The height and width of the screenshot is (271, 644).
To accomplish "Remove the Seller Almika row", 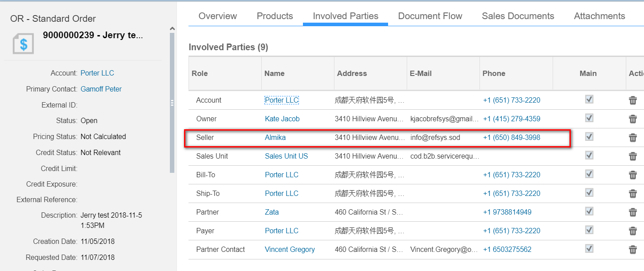I will [x=633, y=138].
